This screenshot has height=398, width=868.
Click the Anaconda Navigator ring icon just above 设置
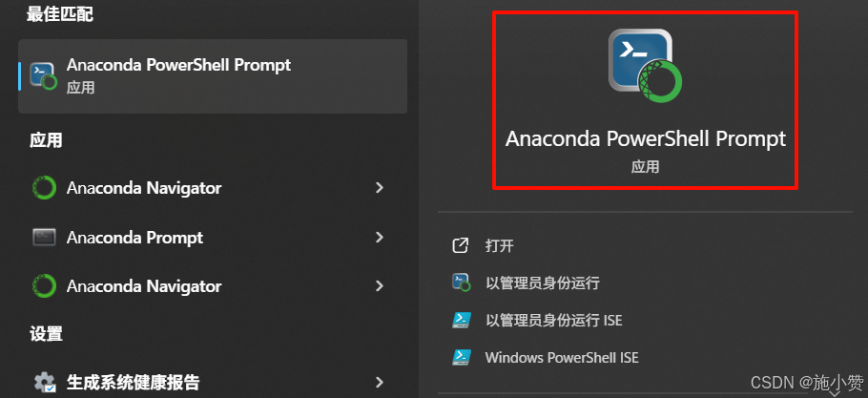coord(44,286)
